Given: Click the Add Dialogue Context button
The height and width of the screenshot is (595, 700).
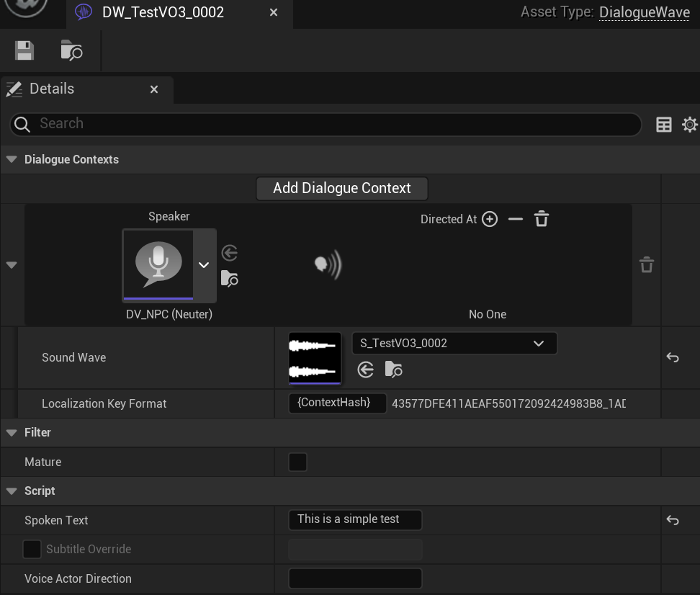Looking at the screenshot, I should 341,188.
